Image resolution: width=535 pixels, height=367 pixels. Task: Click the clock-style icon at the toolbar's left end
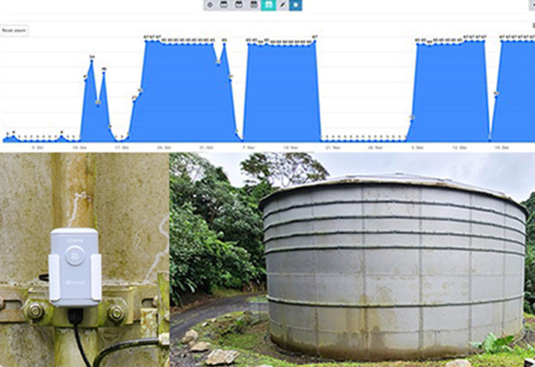pyautogui.click(x=210, y=5)
